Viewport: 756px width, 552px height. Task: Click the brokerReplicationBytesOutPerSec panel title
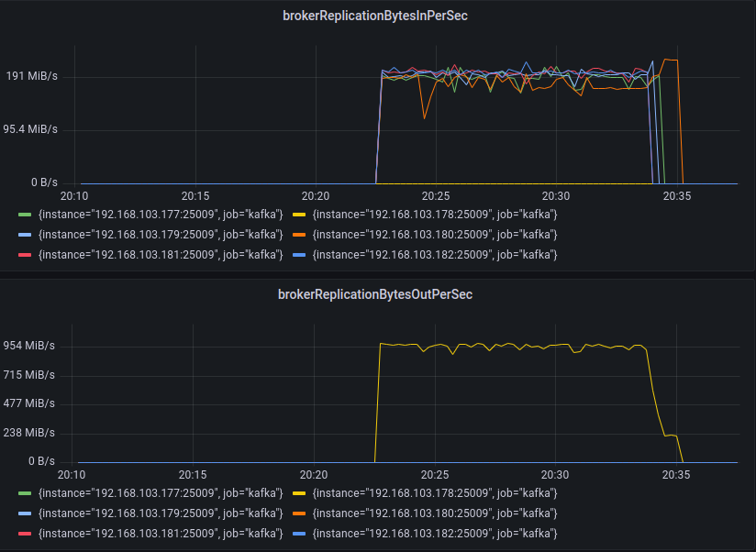pos(376,294)
